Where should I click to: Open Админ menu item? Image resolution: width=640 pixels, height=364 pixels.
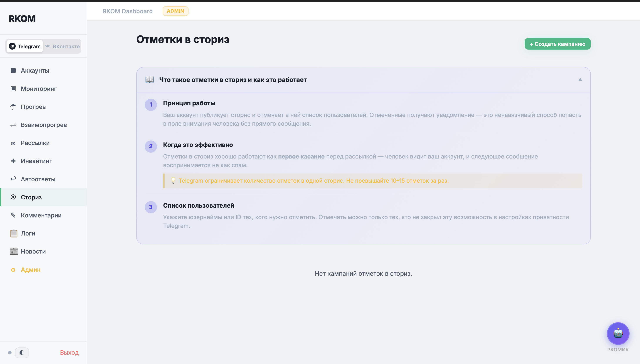43,270
